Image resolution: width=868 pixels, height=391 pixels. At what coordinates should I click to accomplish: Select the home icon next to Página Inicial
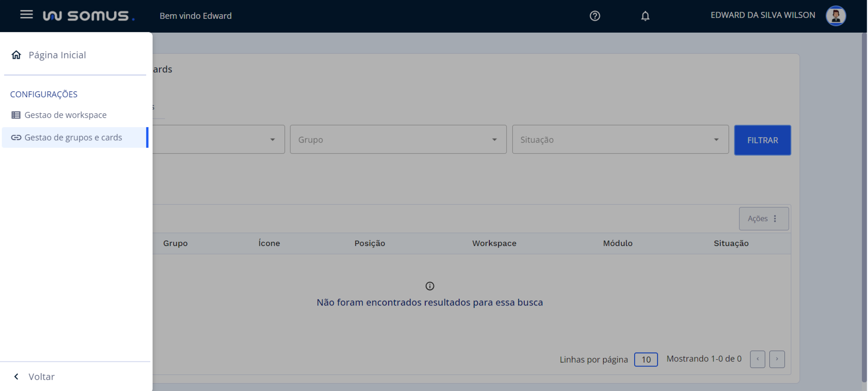[16, 55]
